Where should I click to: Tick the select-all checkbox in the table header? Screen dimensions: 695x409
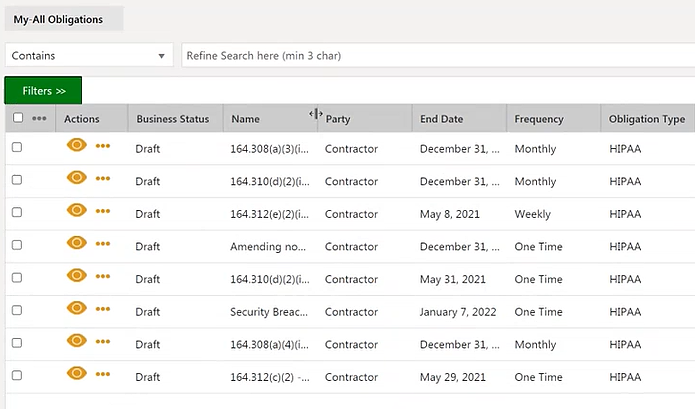point(17,118)
